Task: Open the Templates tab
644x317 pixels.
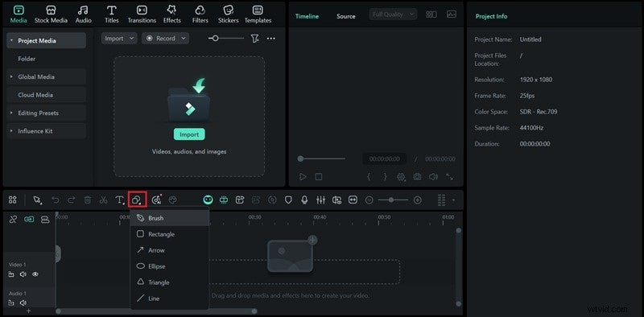Action: (258, 14)
